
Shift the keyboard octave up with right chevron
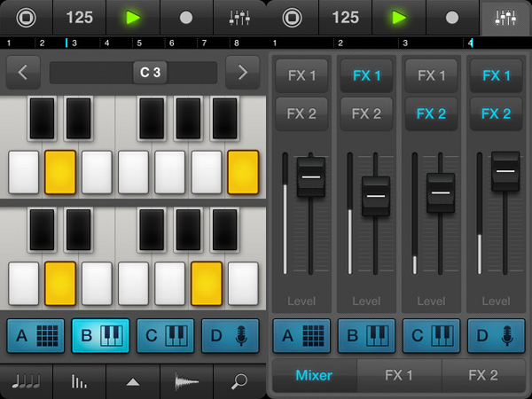coord(243,73)
